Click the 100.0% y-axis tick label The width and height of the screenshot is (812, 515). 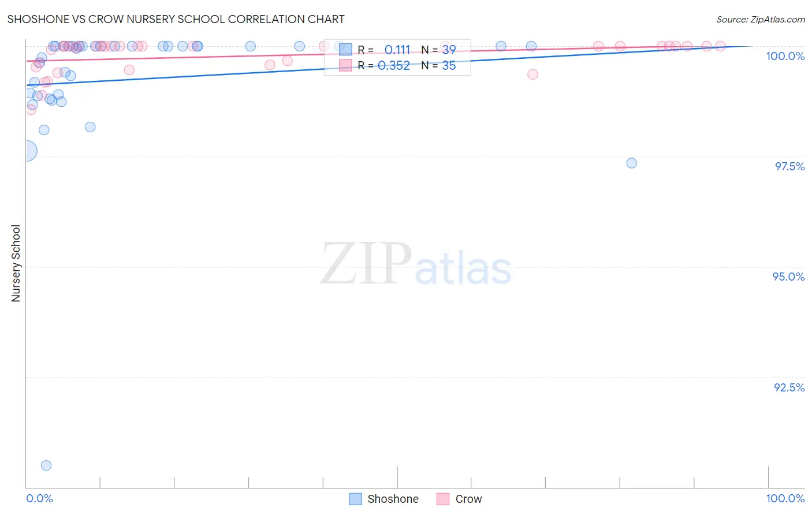(785, 56)
